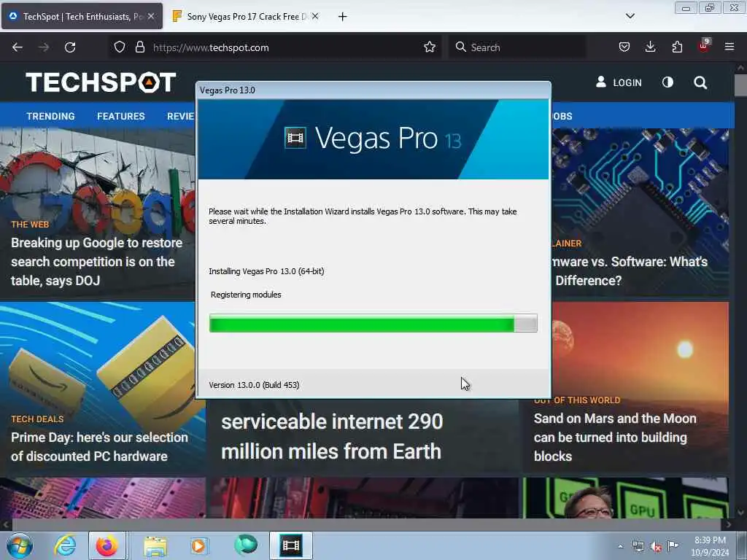Image resolution: width=747 pixels, height=560 pixels.
Task: Click the Registering modules status text
Action: tap(246, 295)
